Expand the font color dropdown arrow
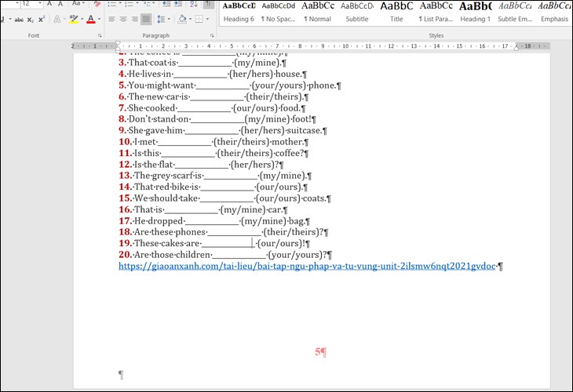The height and width of the screenshot is (392, 573). 99,19
